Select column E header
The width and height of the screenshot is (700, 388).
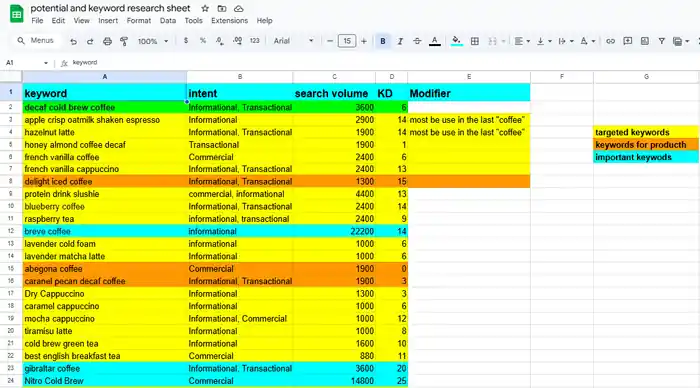[469, 77]
